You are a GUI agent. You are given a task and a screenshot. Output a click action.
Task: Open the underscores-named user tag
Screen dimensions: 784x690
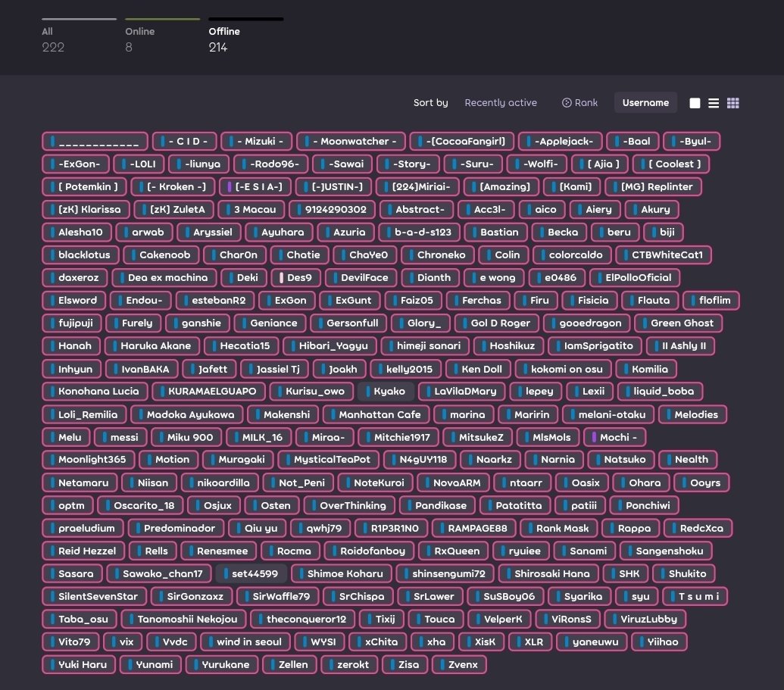[x=95, y=142]
